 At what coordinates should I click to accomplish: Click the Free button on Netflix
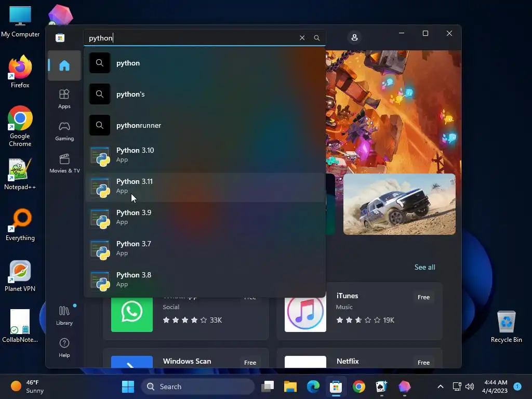coord(423,362)
